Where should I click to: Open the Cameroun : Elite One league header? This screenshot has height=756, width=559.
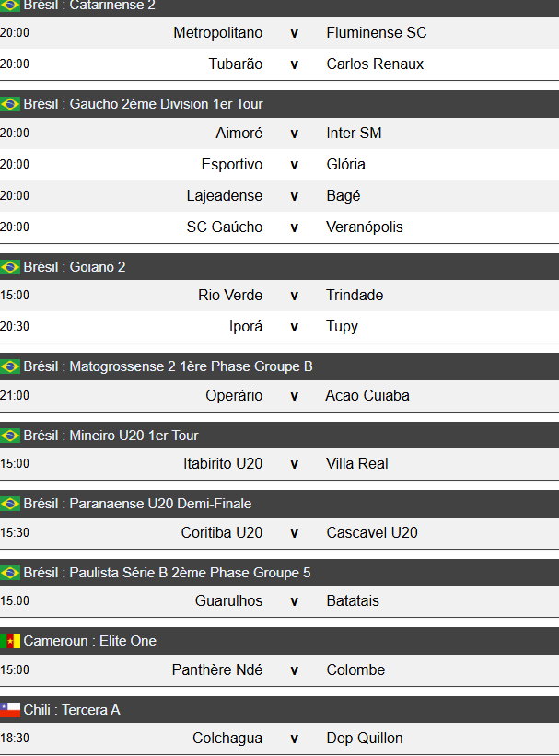point(90,641)
